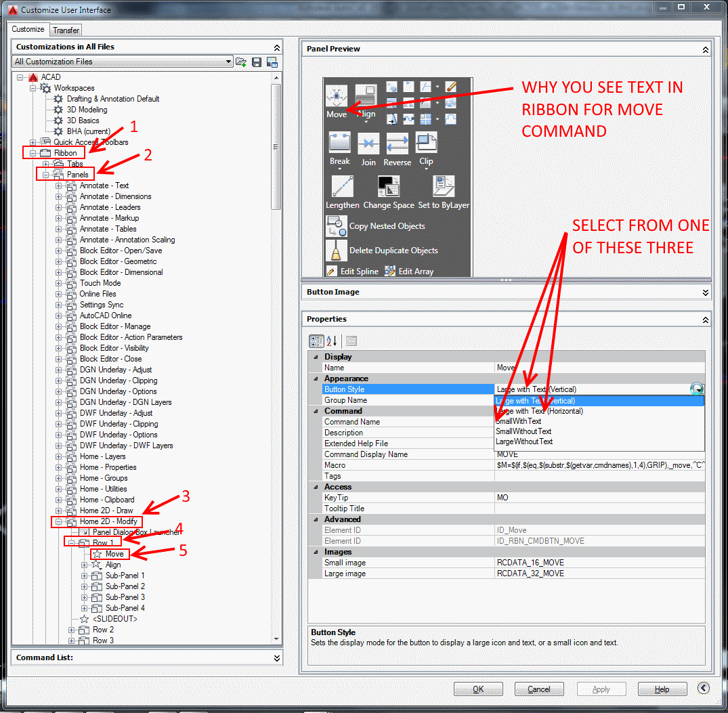The height and width of the screenshot is (713, 728).
Task: Click the Apply button
Action: [x=601, y=689]
